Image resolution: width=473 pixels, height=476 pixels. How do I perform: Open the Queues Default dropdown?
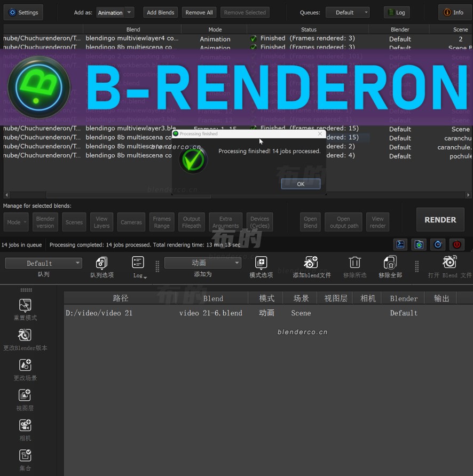point(348,12)
